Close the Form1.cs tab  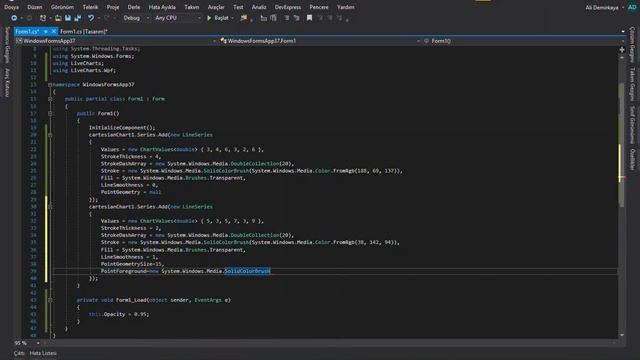coord(53,31)
